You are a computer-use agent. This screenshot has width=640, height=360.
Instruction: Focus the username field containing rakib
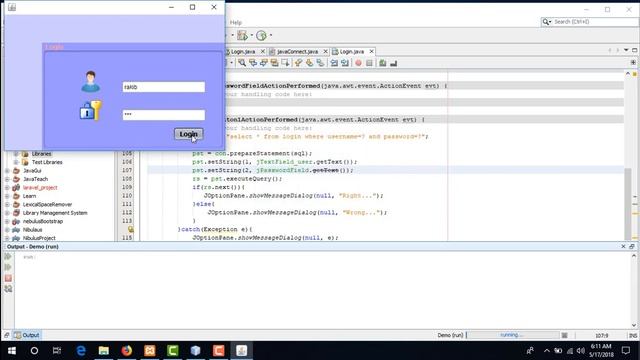click(164, 87)
